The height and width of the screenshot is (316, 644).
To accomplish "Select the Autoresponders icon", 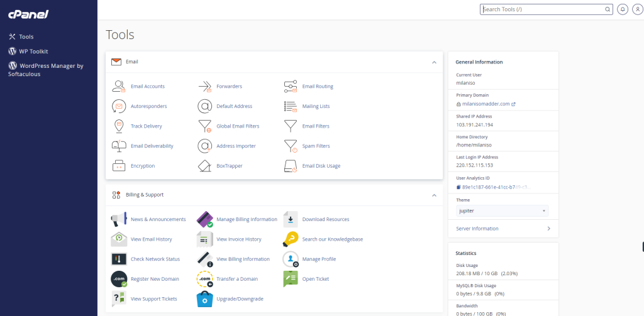I will 119,106.
